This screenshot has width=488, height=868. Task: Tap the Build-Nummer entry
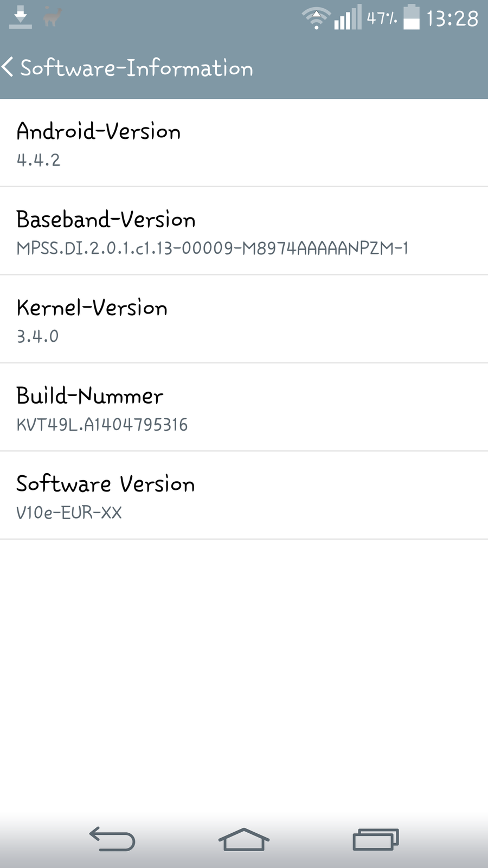pos(244,407)
